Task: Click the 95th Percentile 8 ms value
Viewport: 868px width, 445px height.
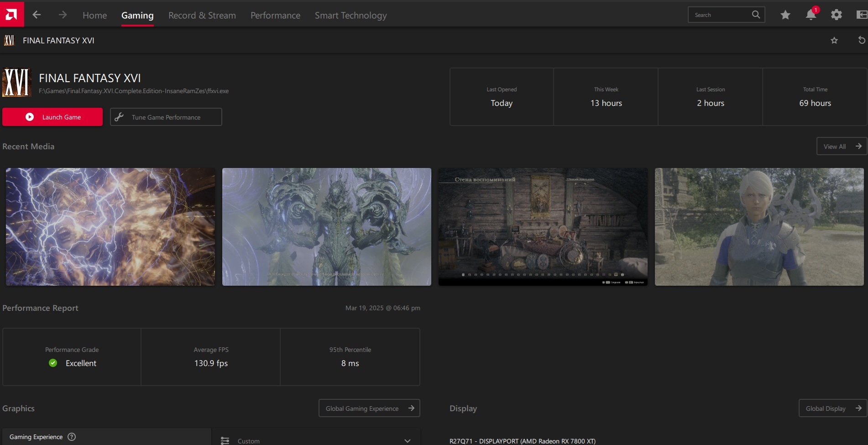Action: point(350,363)
